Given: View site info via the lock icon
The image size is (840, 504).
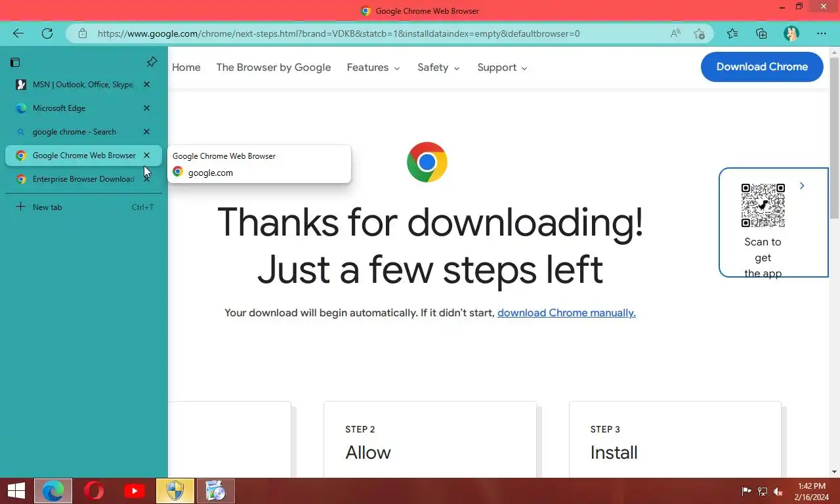Looking at the screenshot, I should coord(82,33).
